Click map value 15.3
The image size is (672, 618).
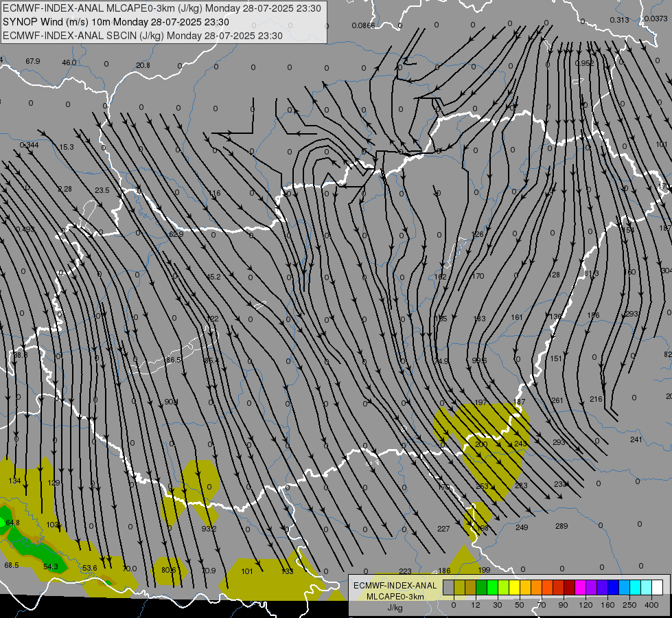pyautogui.click(x=67, y=147)
